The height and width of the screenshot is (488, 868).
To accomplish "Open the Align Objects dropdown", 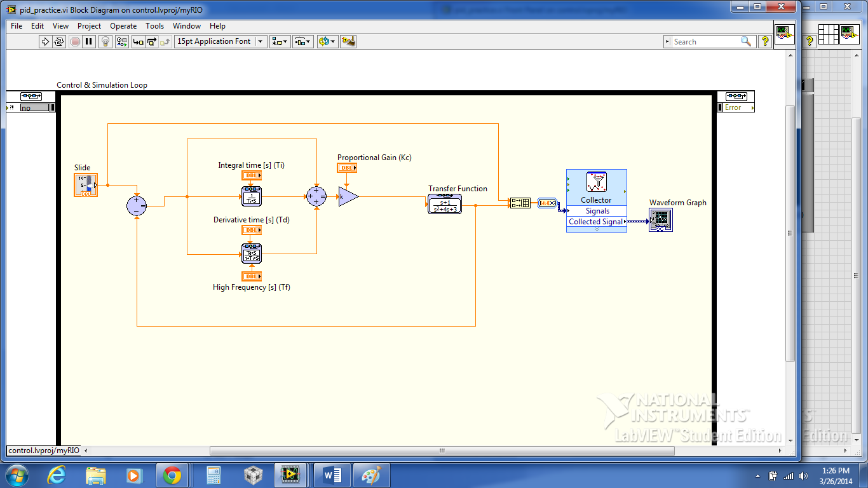I will (x=280, y=41).
